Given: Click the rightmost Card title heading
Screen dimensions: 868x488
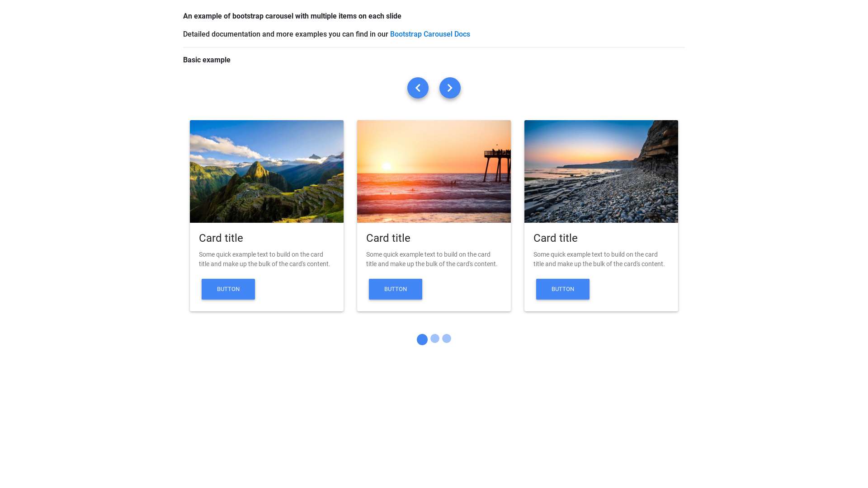Looking at the screenshot, I should coord(555,238).
